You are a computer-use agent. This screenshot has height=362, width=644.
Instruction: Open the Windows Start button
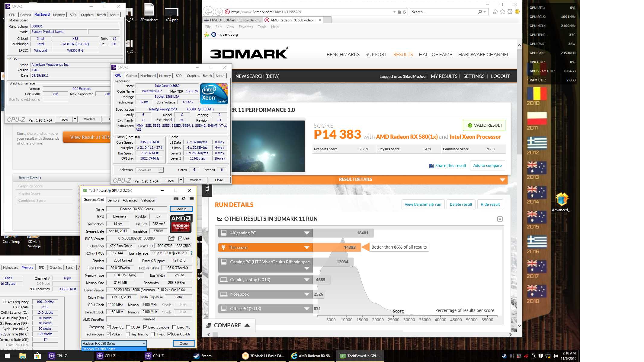[x=7, y=356]
